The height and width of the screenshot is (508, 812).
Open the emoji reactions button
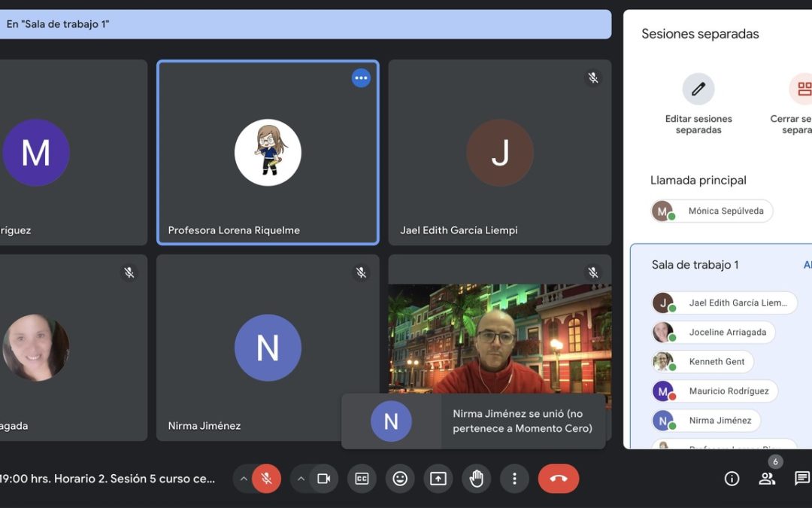coord(400,479)
